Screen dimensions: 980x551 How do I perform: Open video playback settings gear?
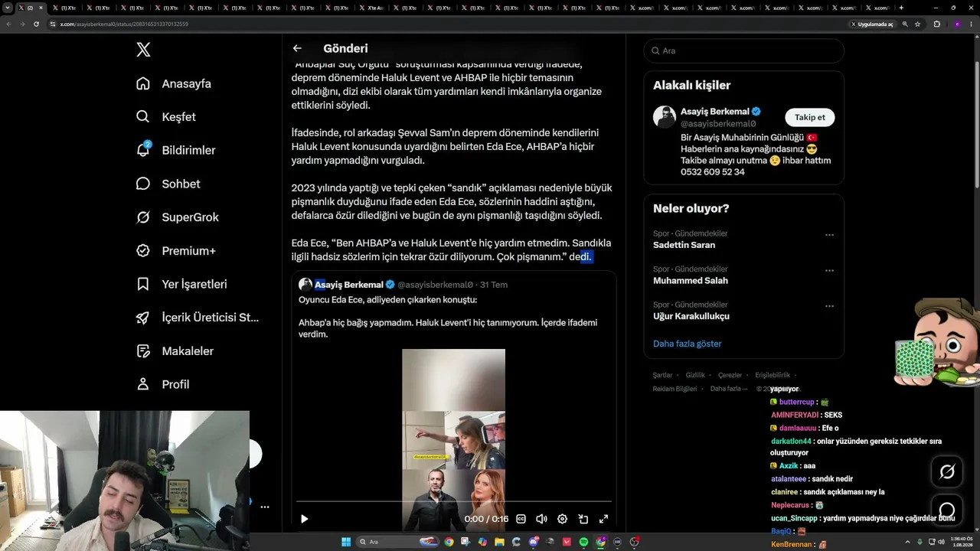[x=562, y=519]
